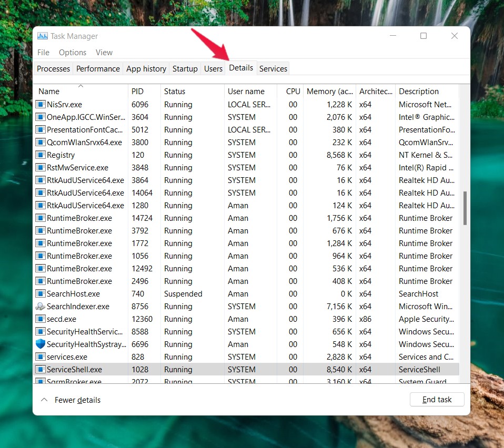This screenshot has height=448, width=504.
Task: Click the vertical scrollbar thumb
Action: click(465, 208)
